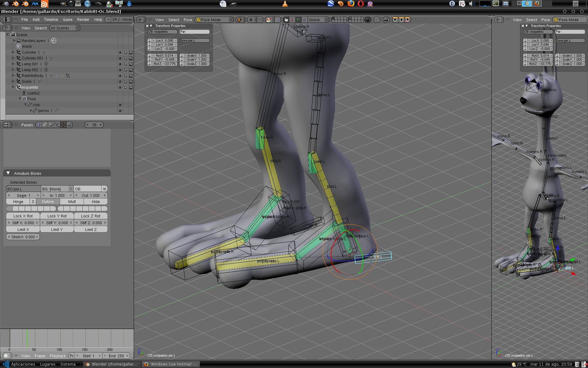Click the copy pose up-arrow icon
Viewport: 588px width, 368px height.
pos(395,20)
